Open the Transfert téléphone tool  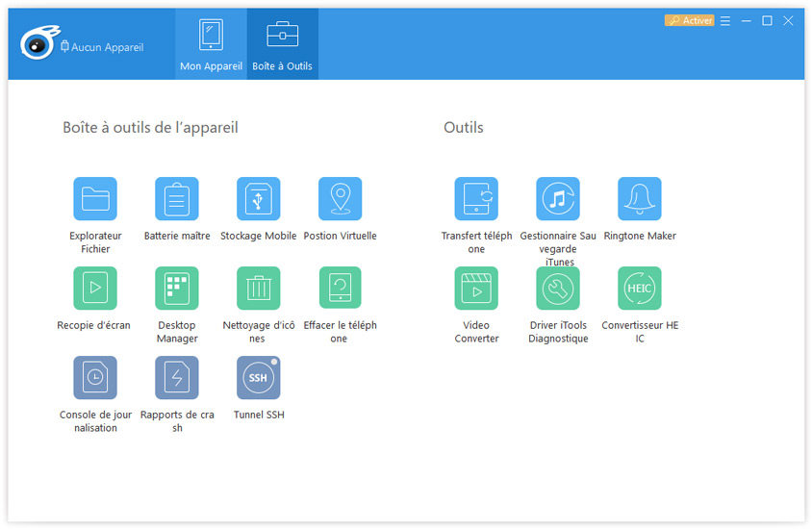[476, 199]
